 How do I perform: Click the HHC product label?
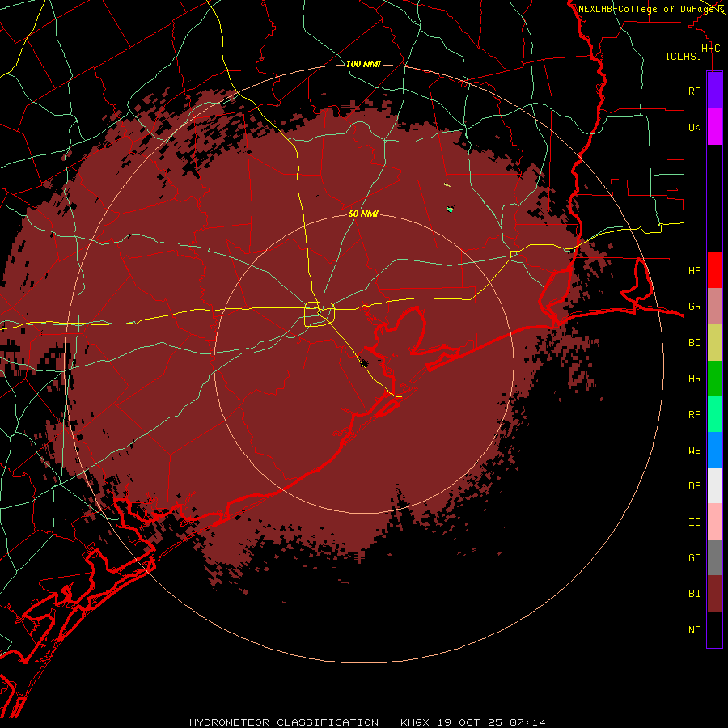[x=711, y=49]
